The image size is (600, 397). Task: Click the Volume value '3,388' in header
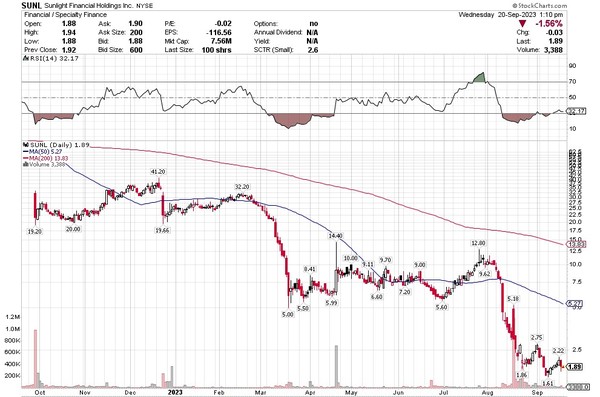553,50
